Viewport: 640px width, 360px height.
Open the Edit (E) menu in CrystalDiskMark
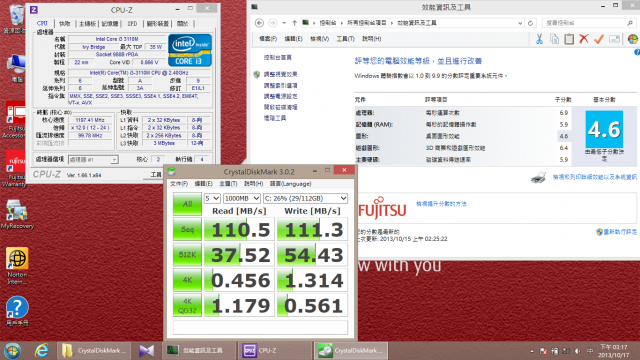pos(203,184)
